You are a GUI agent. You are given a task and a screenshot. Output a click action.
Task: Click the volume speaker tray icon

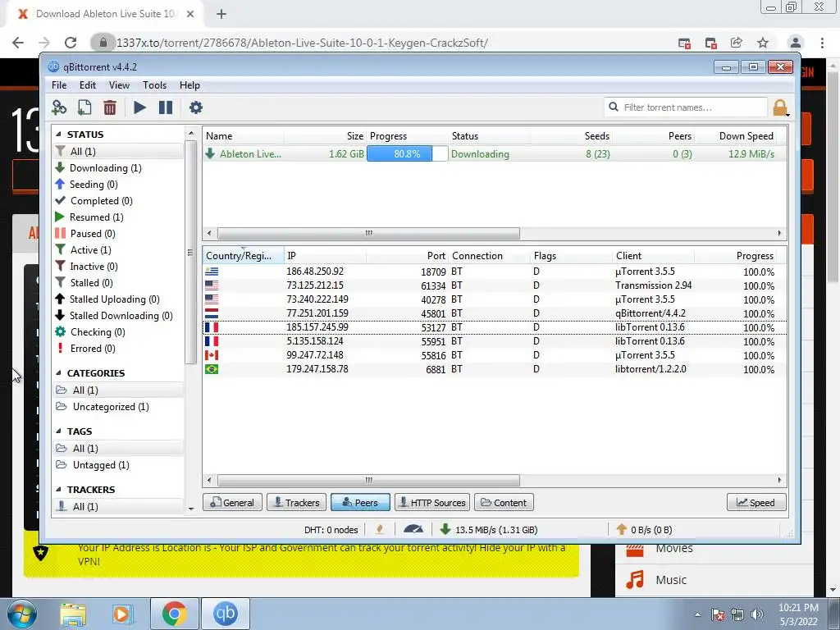757,614
